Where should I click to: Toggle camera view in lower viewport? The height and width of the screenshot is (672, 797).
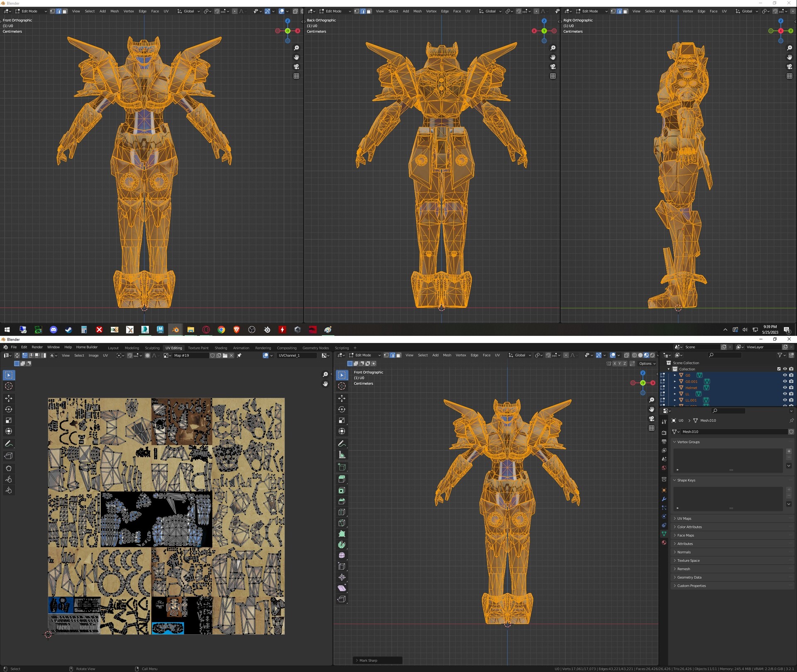[x=652, y=419]
